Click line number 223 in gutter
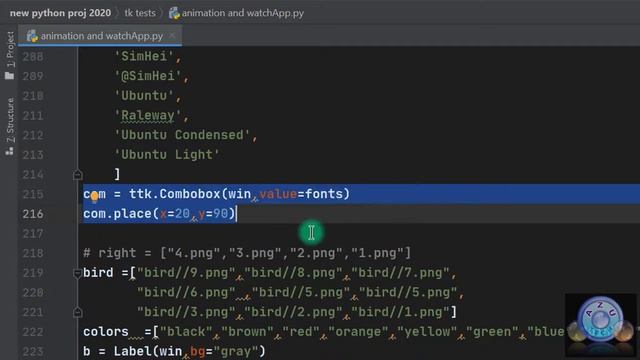 click(x=33, y=351)
